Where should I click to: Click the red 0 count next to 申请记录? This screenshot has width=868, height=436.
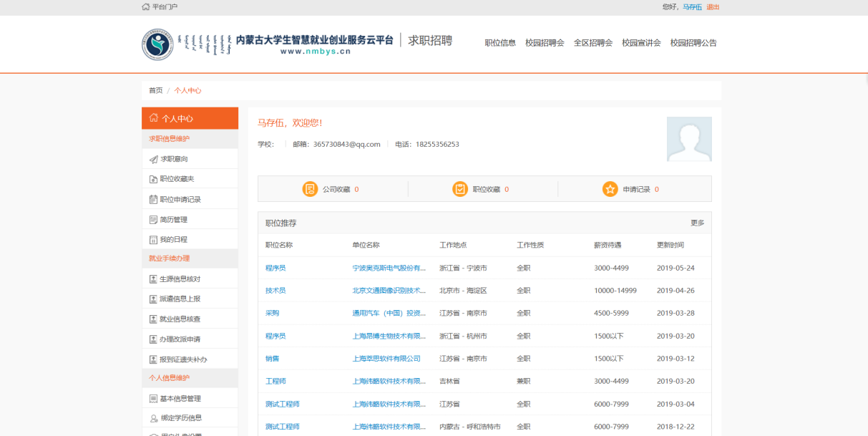tap(656, 190)
